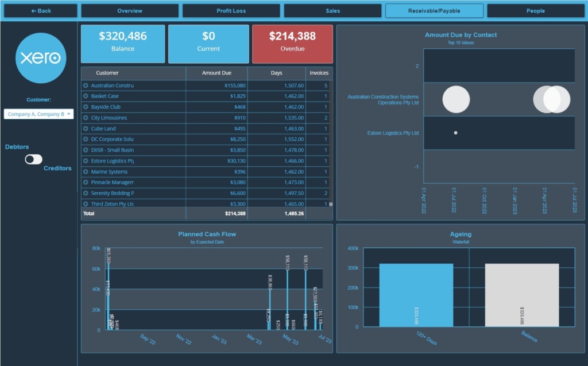Expand the Australian Constru customer row
The height and width of the screenshot is (366, 588).
(86, 85)
